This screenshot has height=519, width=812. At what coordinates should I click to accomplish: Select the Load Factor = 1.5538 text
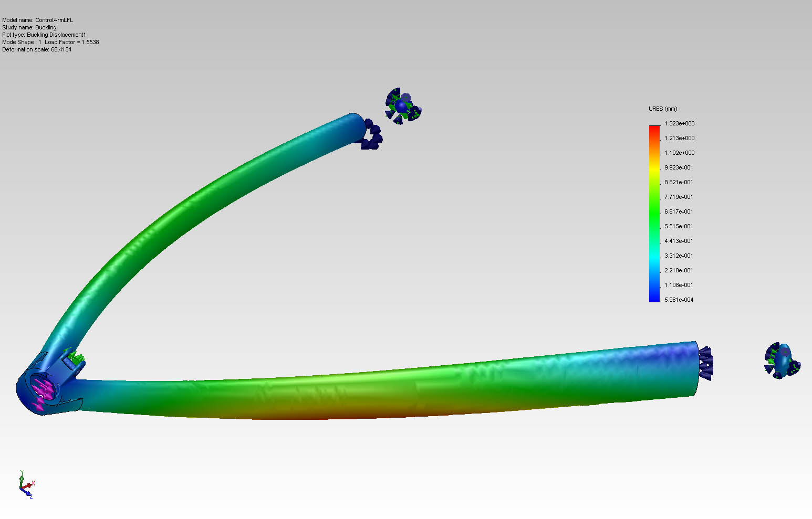pos(72,42)
